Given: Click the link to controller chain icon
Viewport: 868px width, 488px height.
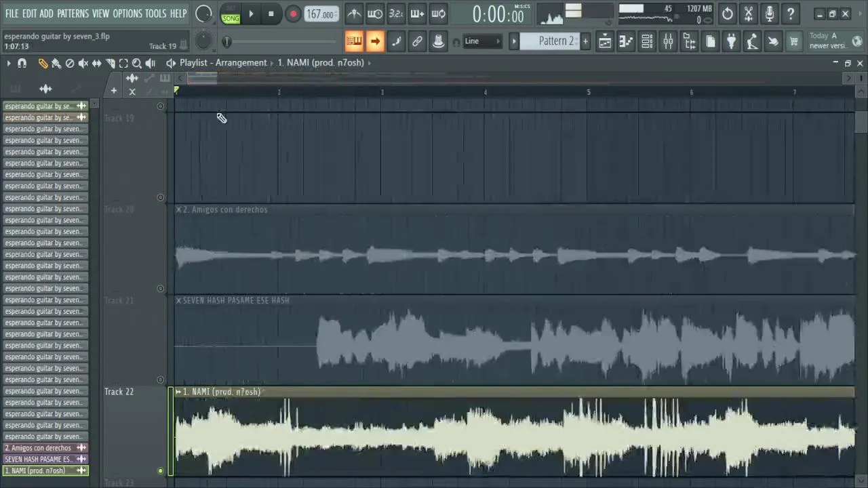Looking at the screenshot, I should [x=417, y=41].
